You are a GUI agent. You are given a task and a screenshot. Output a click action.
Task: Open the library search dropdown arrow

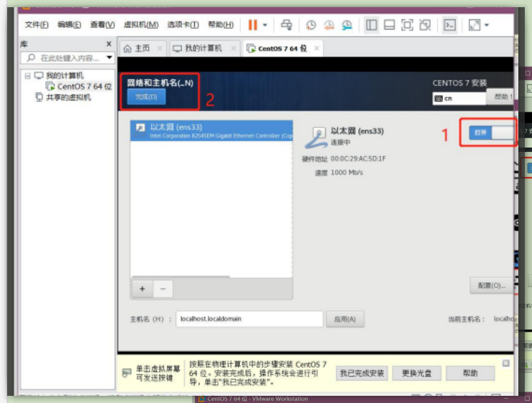109,58
